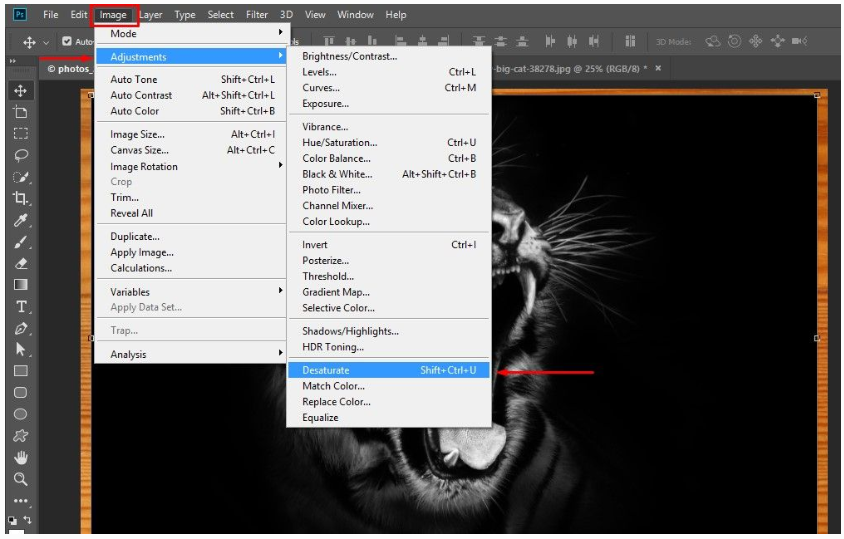Click 3D Mode video camera zoom icon
The image size is (844, 539).
click(x=799, y=41)
